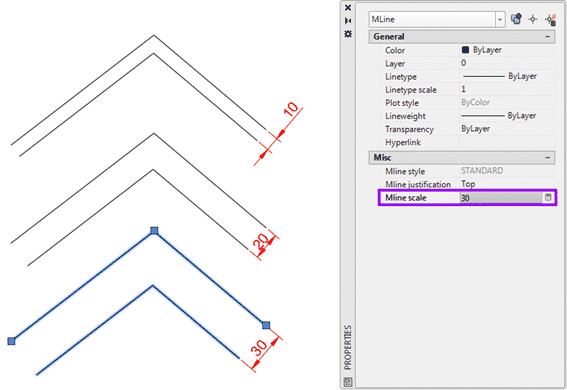Image resolution: width=567 pixels, height=390 pixels.
Task: Click the Select Objects crosshair icon
Action: coord(533,19)
